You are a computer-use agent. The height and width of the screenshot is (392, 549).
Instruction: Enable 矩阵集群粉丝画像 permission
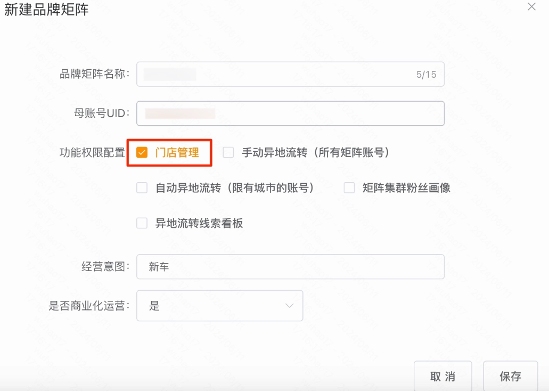pos(349,187)
